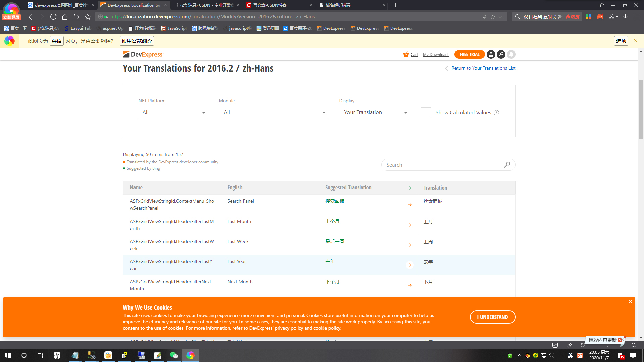Viewport: 644px width, 362px height.
Task: Click the I UNDERSTAND cookie button
Action: coord(492,317)
